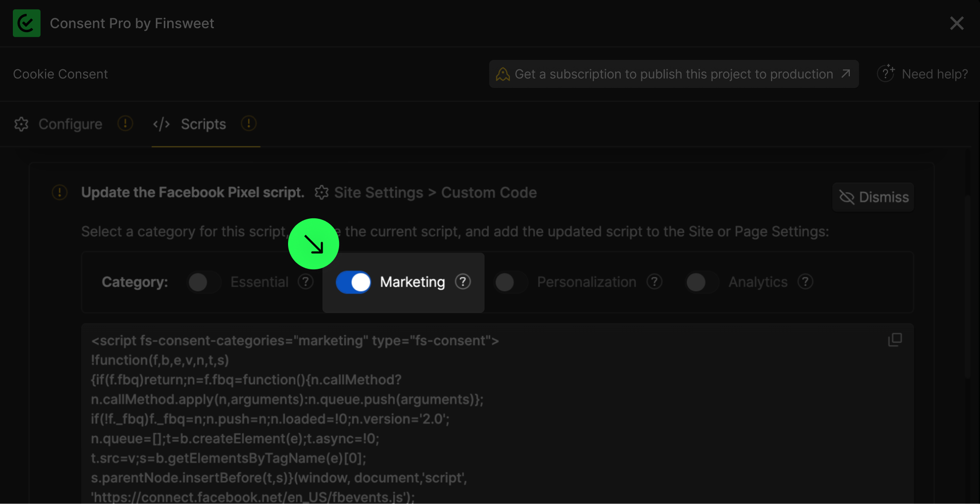The width and height of the screenshot is (980, 504).
Task: Click the Scripts code brackets icon
Action: tap(161, 124)
